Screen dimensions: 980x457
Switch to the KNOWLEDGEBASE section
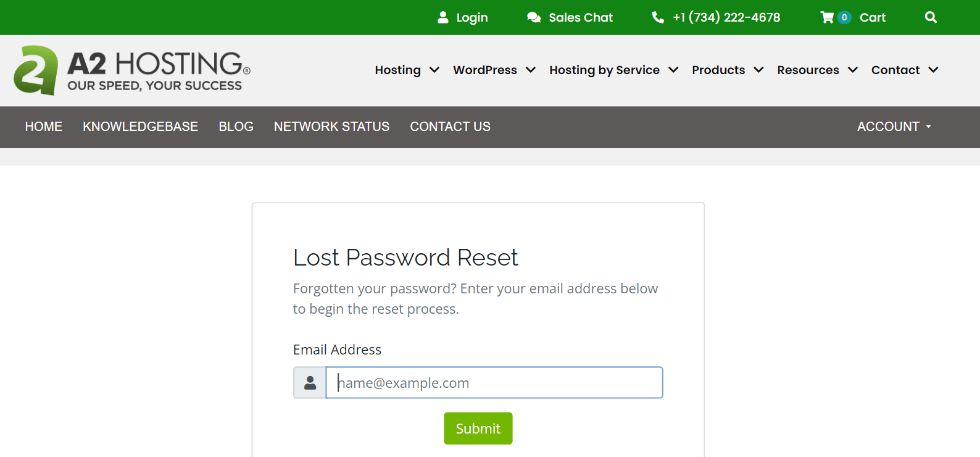tap(141, 127)
